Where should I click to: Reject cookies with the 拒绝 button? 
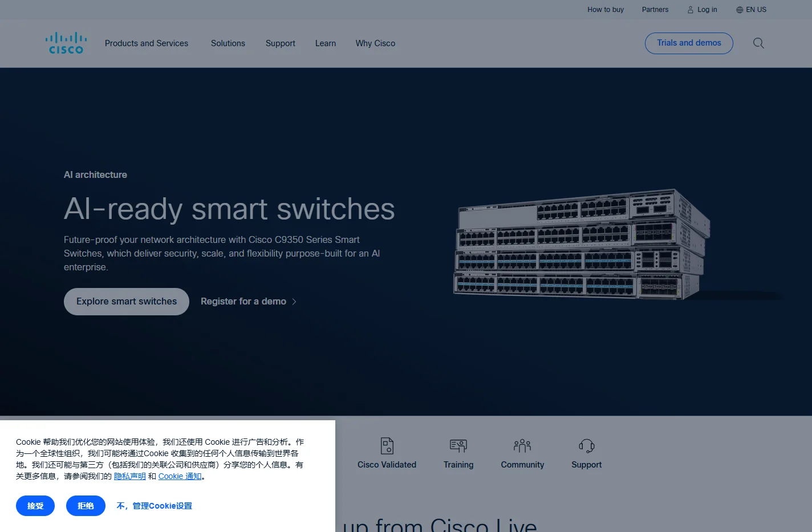tap(86, 506)
